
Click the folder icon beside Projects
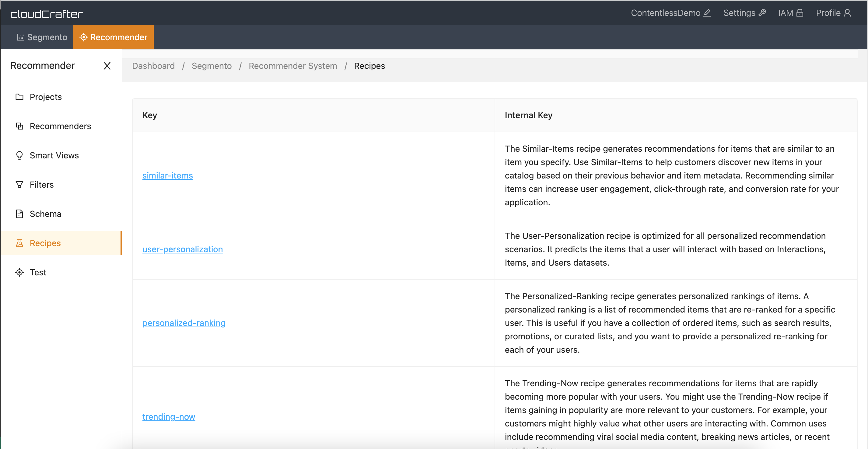pos(19,97)
